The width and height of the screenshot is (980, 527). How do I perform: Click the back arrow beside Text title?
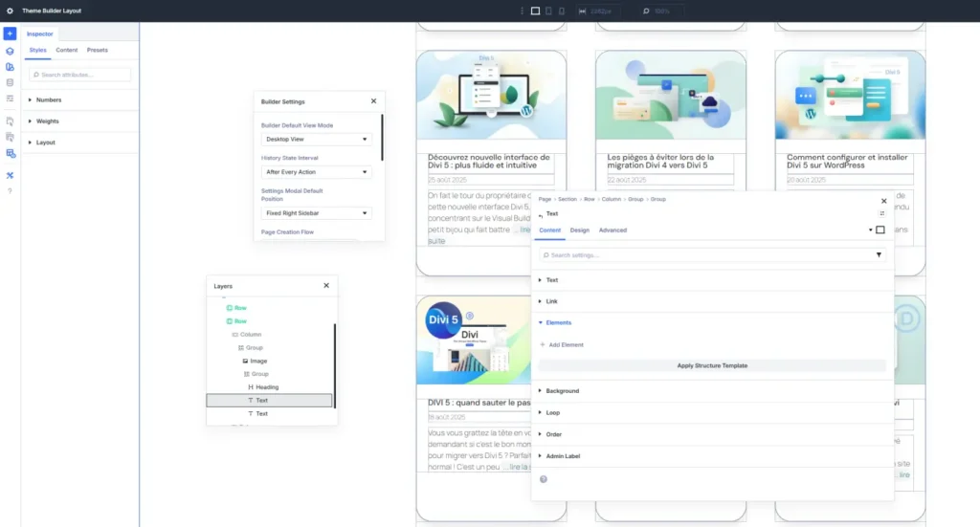tap(541, 214)
